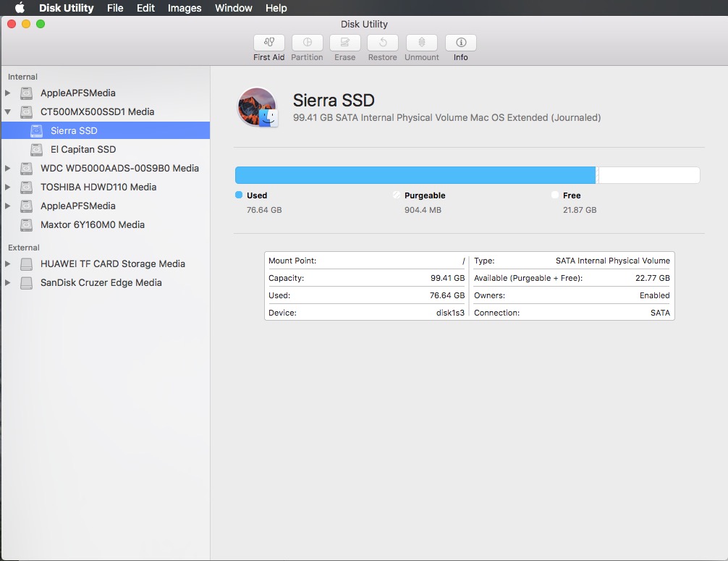The width and height of the screenshot is (728, 561).
Task: Click the blue used-space storage bar
Action: pyautogui.click(x=415, y=175)
